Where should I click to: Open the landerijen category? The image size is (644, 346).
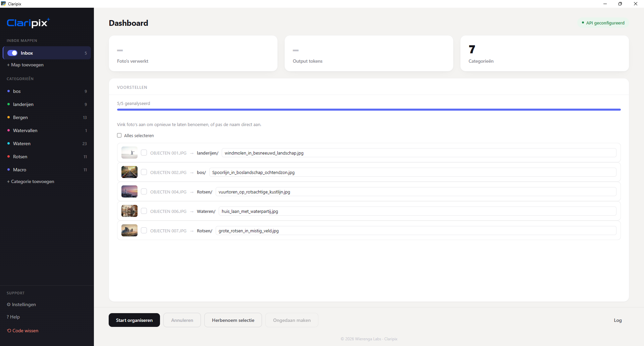[47, 104]
